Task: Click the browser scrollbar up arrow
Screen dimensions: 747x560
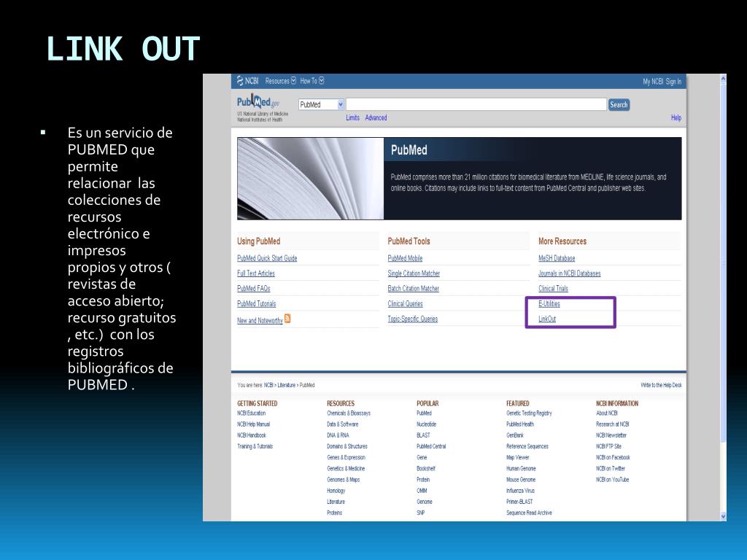Action: [x=723, y=79]
